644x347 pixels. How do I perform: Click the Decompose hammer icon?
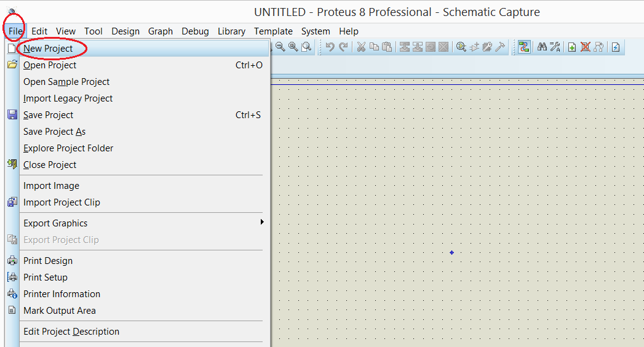pos(500,47)
